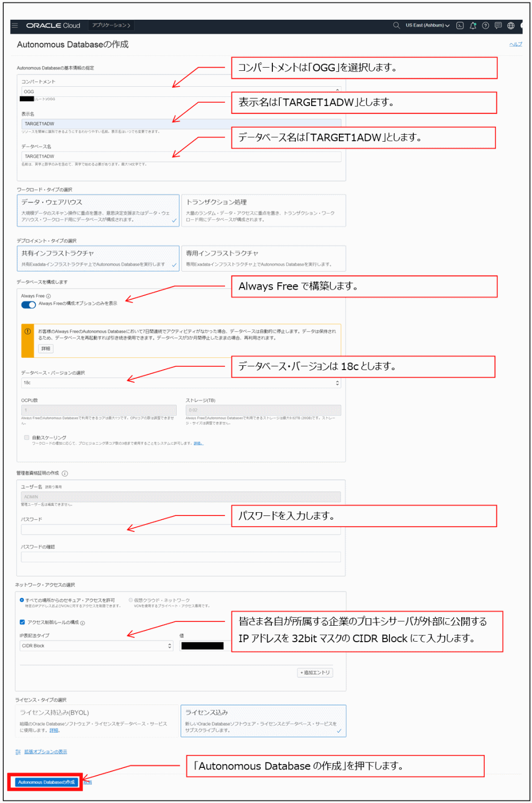This screenshot has width=532, height=803.
Task: Click the 表示名 field with TARGET1ADW
Action: 181,124
